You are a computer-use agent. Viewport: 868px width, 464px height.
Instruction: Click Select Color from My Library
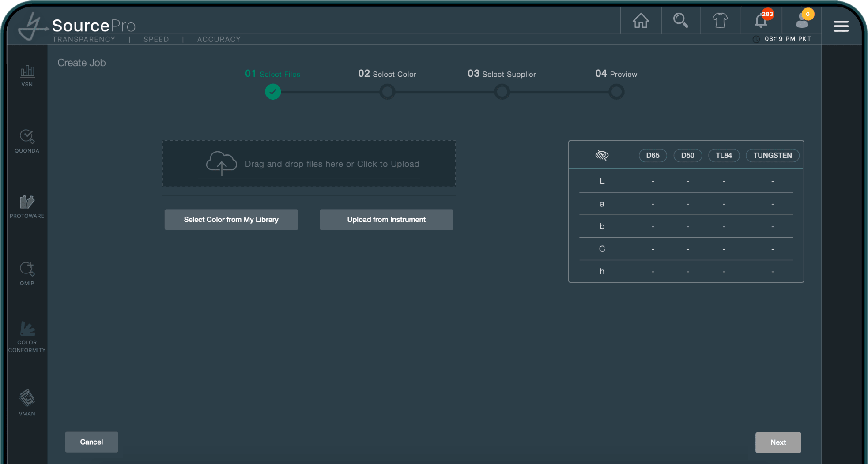(x=231, y=220)
